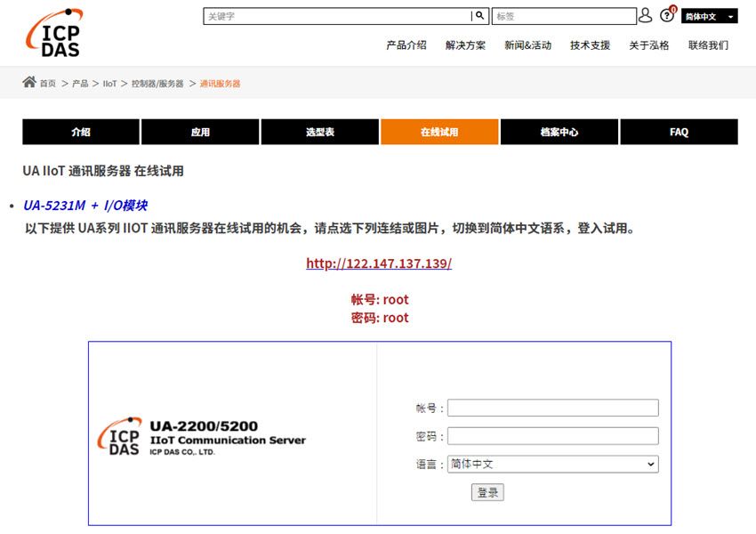756x534 pixels.
Task: Open the help question mark icon
Action: click(668, 15)
